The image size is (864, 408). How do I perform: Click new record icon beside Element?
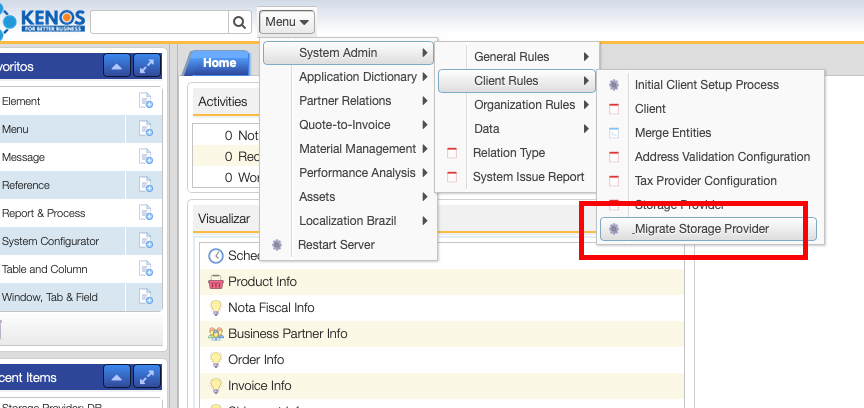(x=146, y=101)
